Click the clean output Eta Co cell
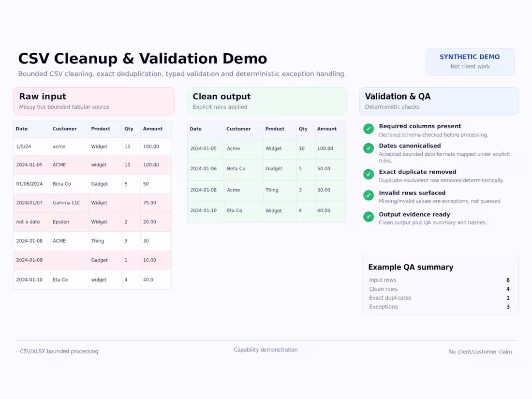 pos(235,211)
